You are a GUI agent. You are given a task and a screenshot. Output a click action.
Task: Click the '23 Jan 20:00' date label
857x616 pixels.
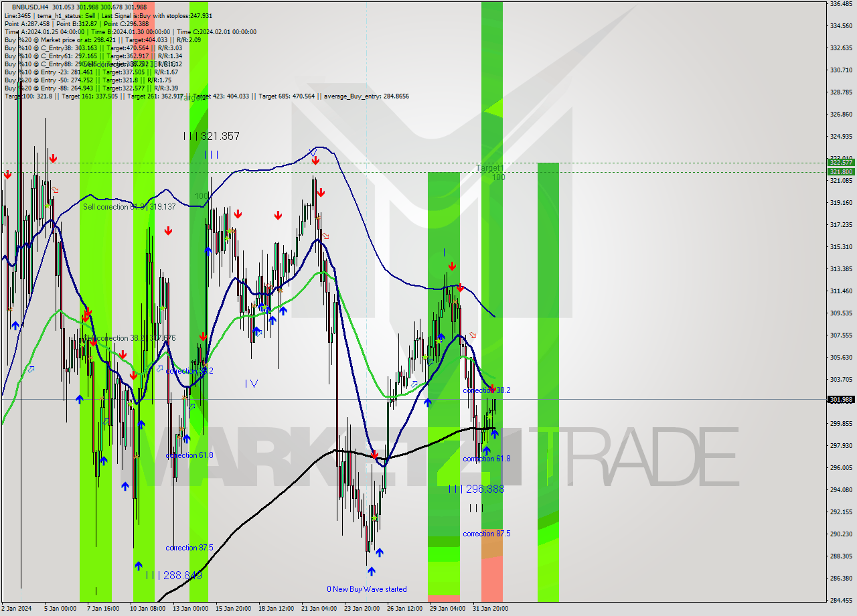tap(361, 609)
